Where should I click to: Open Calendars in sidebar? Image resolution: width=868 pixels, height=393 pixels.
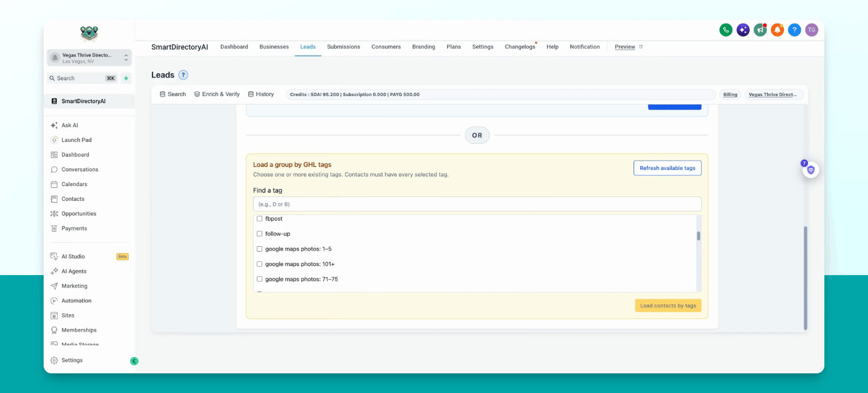point(74,184)
